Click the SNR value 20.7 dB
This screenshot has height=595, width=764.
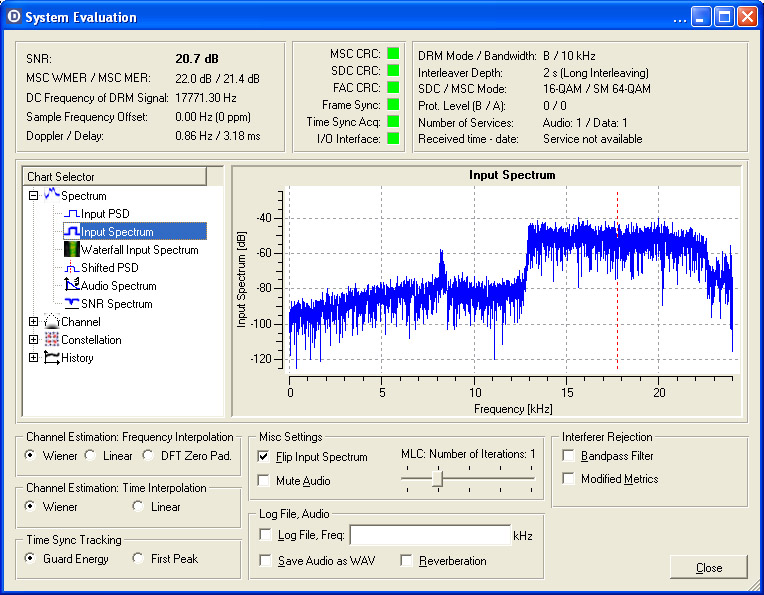[x=197, y=58]
